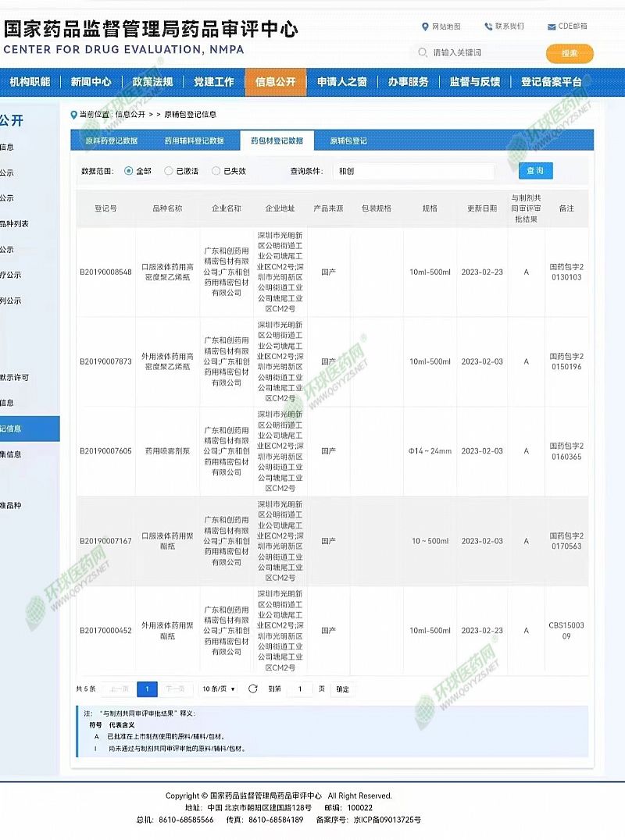This screenshot has width=625, height=840.
Task: Click the 网站地图 map pin icon
Action: [x=425, y=27]
